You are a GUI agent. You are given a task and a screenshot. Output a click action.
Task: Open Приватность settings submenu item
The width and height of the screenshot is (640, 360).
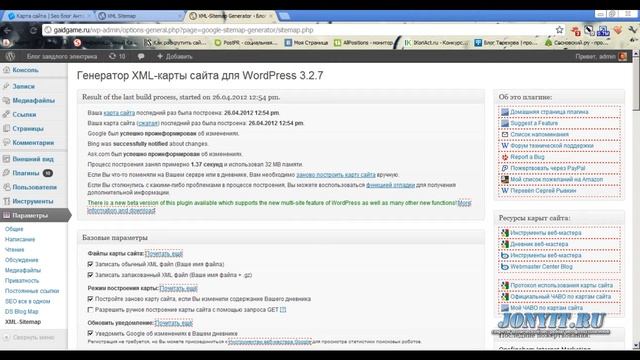click(22, 280)
